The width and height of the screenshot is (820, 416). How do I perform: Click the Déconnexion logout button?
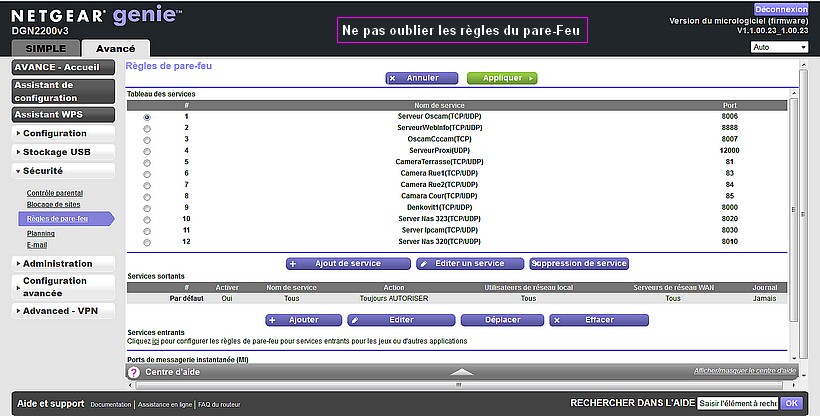[781, 8]
